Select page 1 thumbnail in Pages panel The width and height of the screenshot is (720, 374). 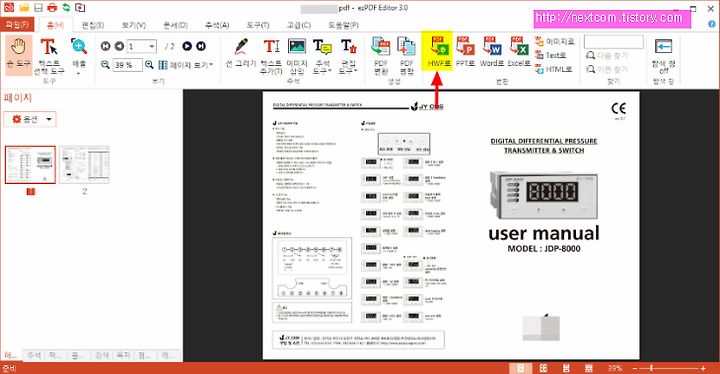tap(30, 165)
